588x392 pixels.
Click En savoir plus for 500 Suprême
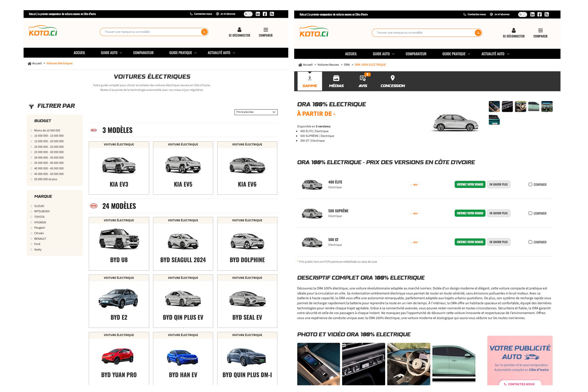pos(499,213)
